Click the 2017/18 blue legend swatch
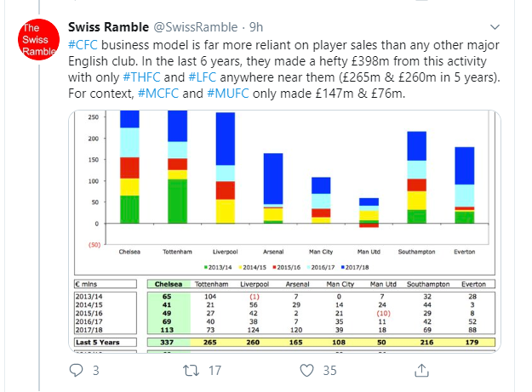Viewport: 532px width, 392px height. pos(343,267)
